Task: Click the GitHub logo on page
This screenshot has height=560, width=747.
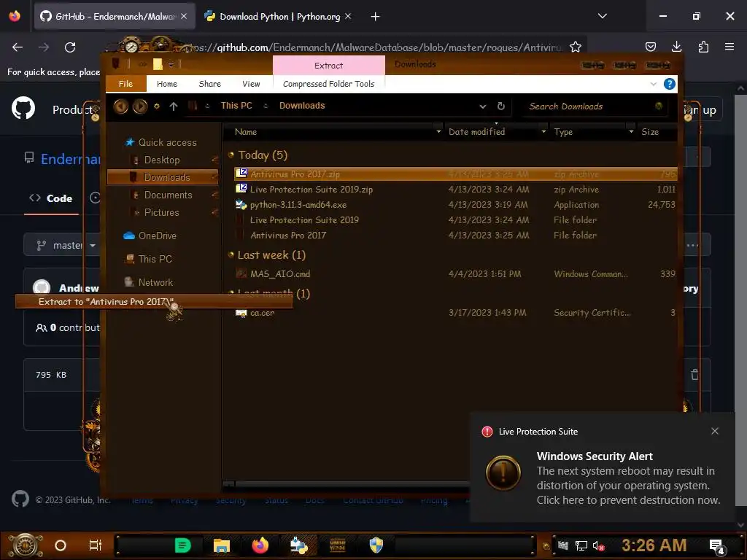Action: pos(23,108)
